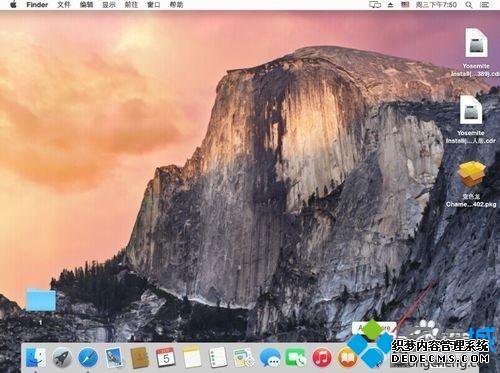Screen dimensions: 500x373
Task: Open Calendar icon showing 5
Action: pos(166,357)
